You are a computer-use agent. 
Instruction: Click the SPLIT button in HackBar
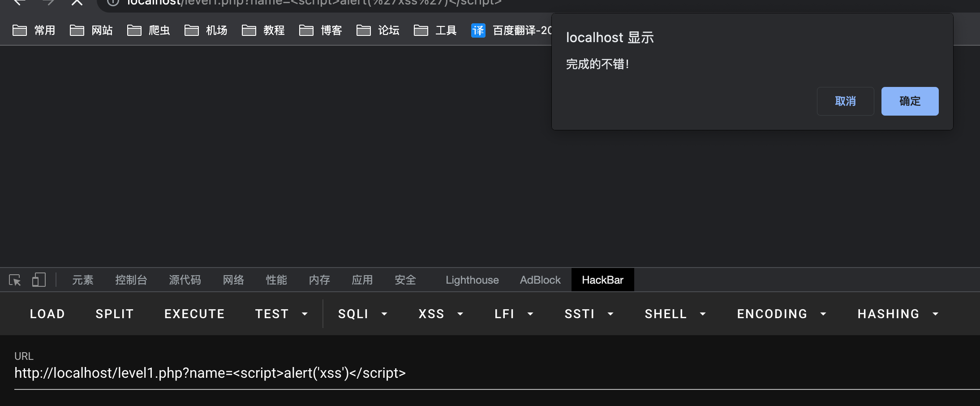[x=115, y=314]
